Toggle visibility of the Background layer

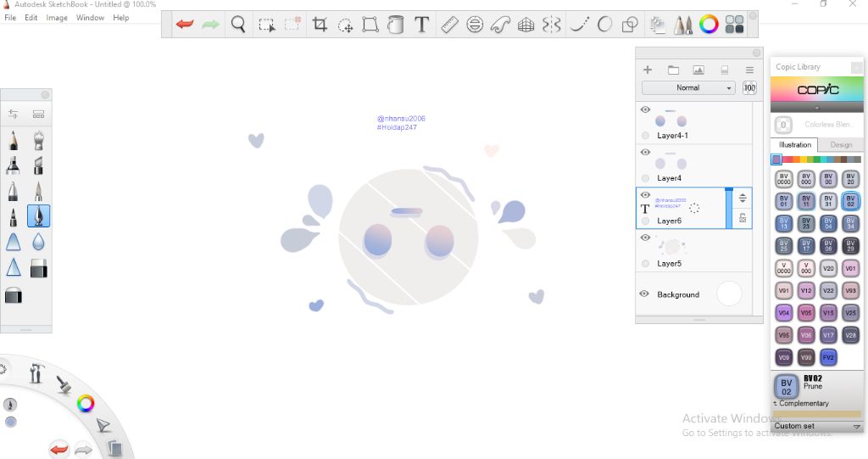click(644, 294)
